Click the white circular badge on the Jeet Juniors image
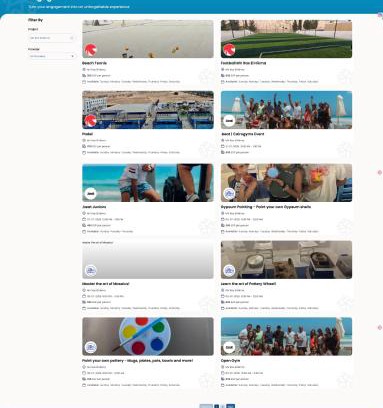The width and height of the screenshot is (383, 408). 90,194
